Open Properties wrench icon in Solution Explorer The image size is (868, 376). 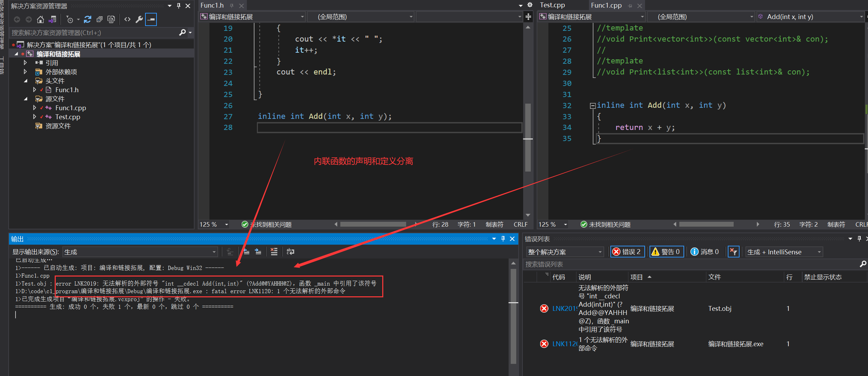[x=139, y=19]
